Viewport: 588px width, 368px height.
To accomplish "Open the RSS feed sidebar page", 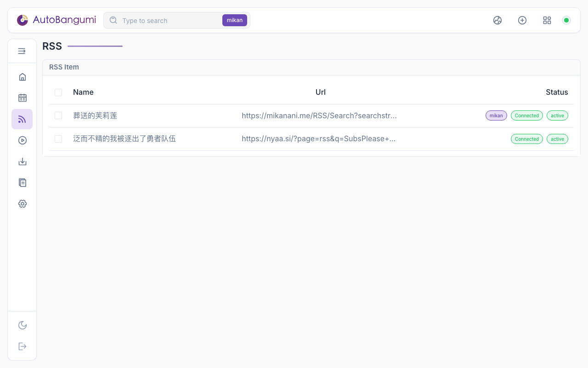I will [x=22, y=119].
